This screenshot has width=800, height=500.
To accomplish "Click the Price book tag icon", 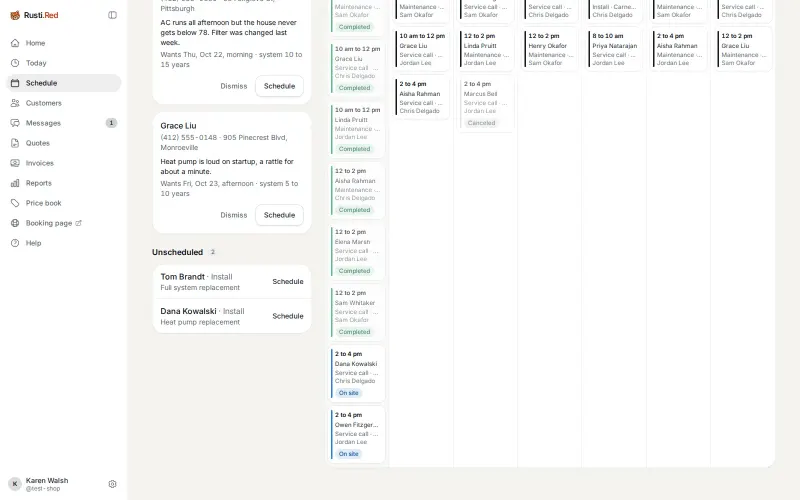I will [x=15, y=203].
